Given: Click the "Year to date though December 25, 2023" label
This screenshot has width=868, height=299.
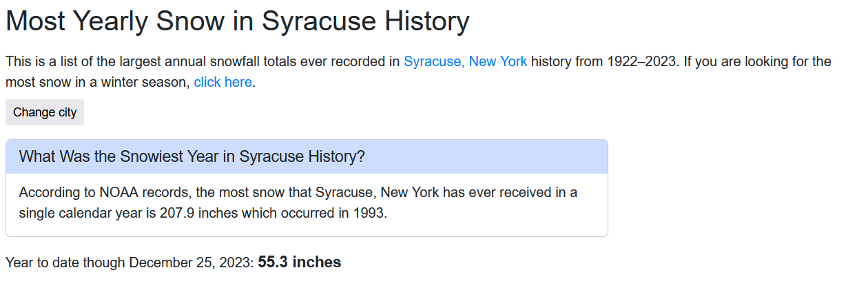Looking at the screenshot, I should [x=129, y=262].
